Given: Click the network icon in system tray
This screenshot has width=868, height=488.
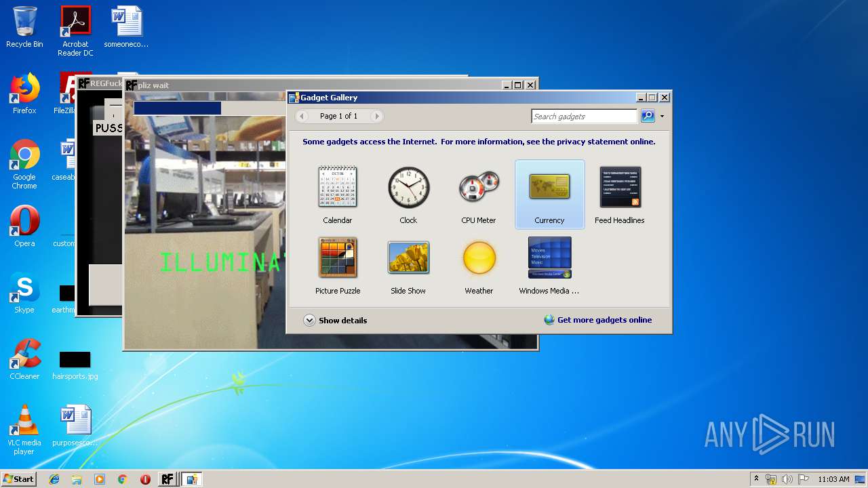Looking at the screenshot, I should (771, 479).
